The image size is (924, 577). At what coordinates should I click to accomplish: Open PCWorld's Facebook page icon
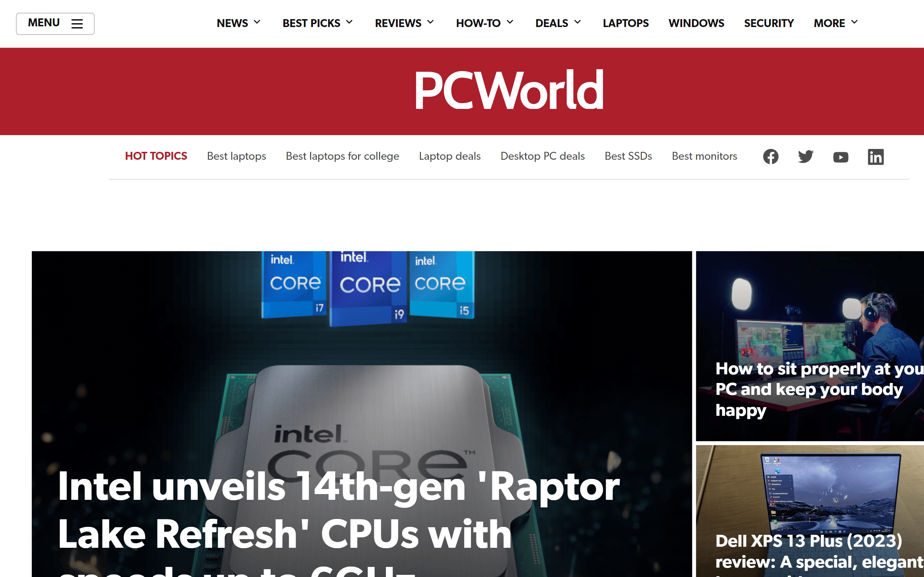tap(771, 157)
